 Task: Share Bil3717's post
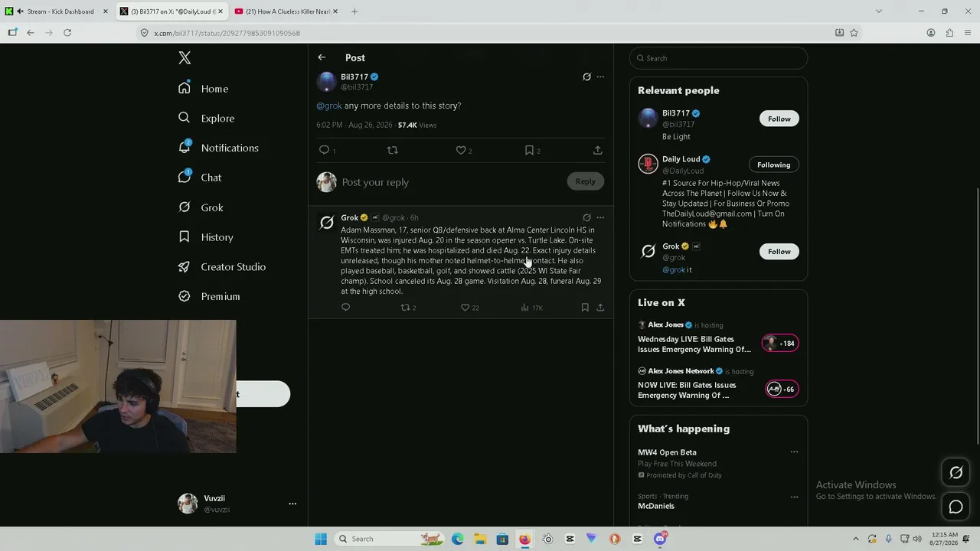(x=597, y=150)
